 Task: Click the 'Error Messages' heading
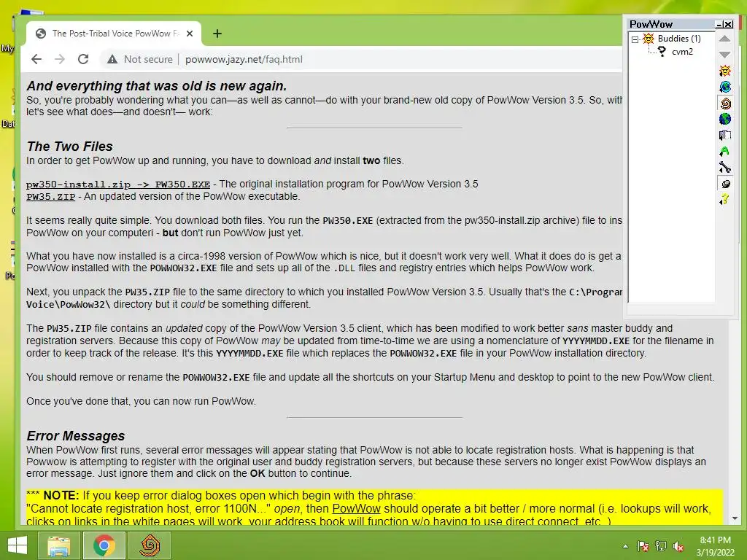click(76, 436)
